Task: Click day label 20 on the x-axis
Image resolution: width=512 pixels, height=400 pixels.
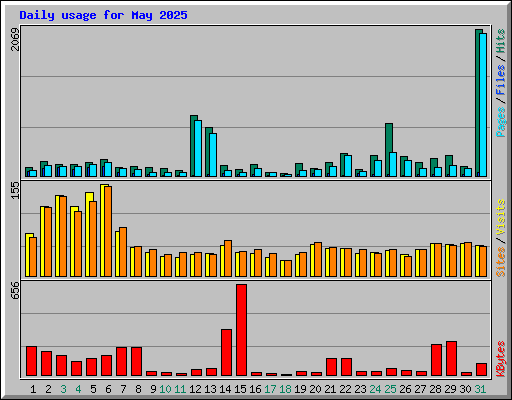Action: pos(315,389)
